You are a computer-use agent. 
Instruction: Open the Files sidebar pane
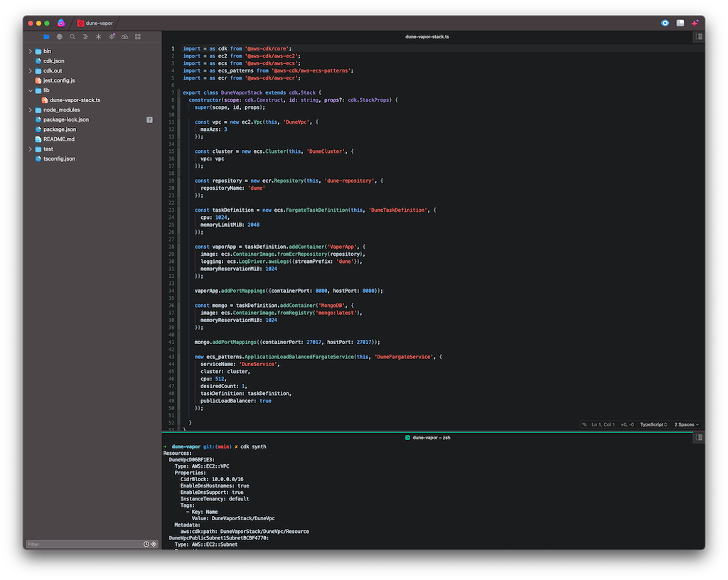click(x=46, y=37)
